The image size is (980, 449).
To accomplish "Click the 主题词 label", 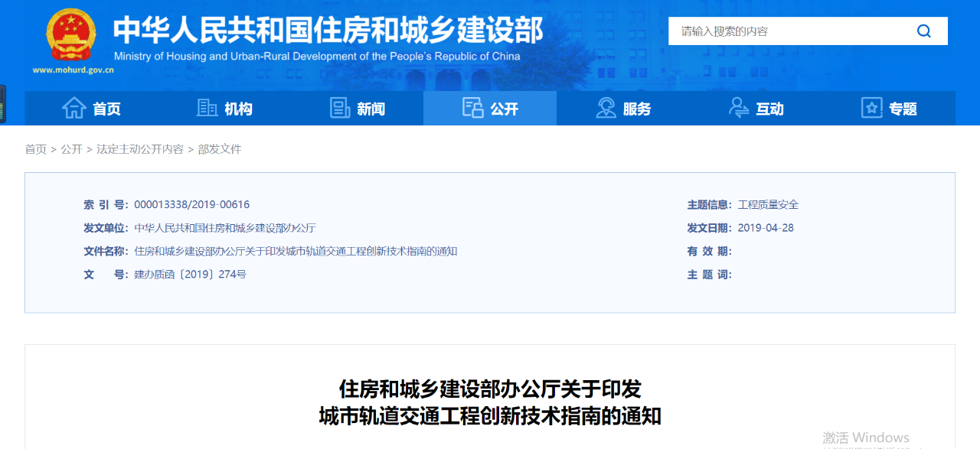I will (710, 274).
